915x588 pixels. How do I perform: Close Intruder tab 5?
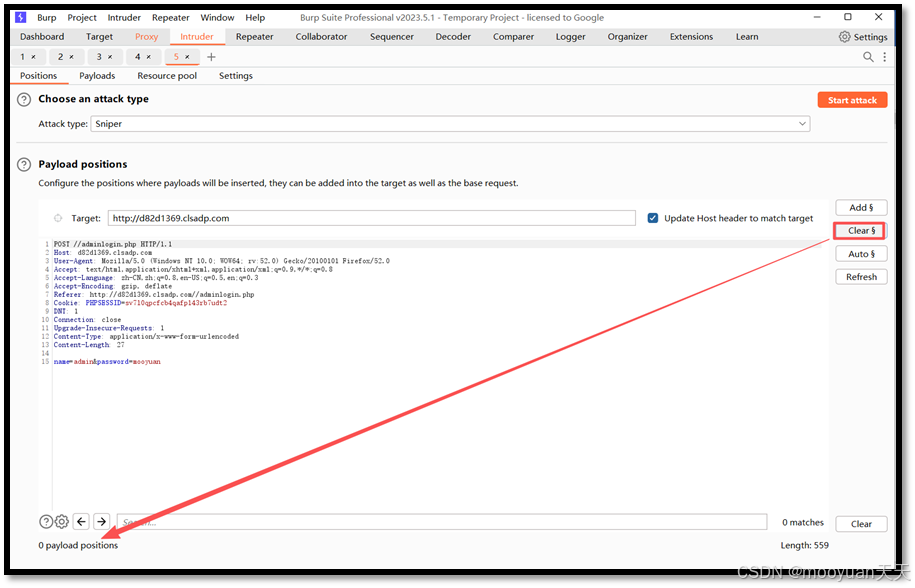click(x=187, y=57)
